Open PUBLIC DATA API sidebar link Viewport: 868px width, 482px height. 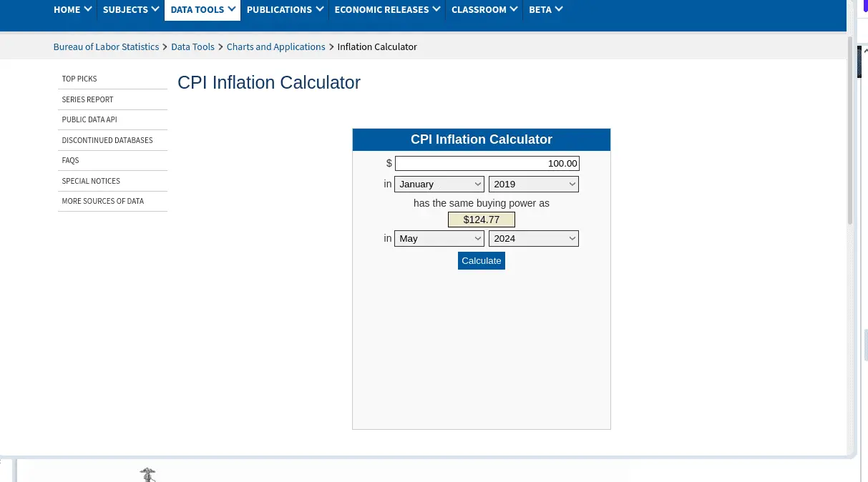pyautogui.click(x=89, y=119)
